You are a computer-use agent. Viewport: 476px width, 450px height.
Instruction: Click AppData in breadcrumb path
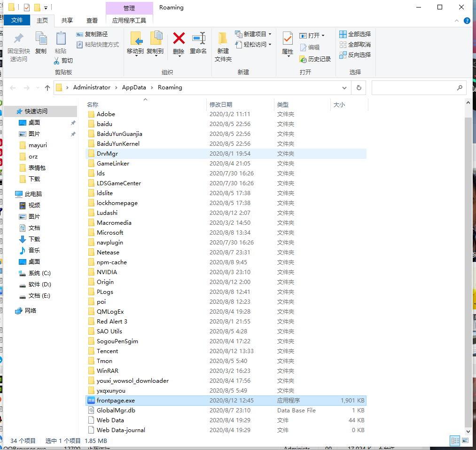coord(134,87)
